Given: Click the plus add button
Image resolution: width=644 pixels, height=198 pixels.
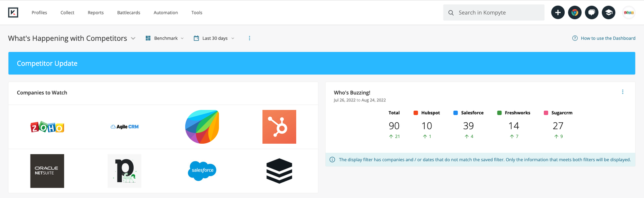Looking at the screenshot, I should [557, 12].
